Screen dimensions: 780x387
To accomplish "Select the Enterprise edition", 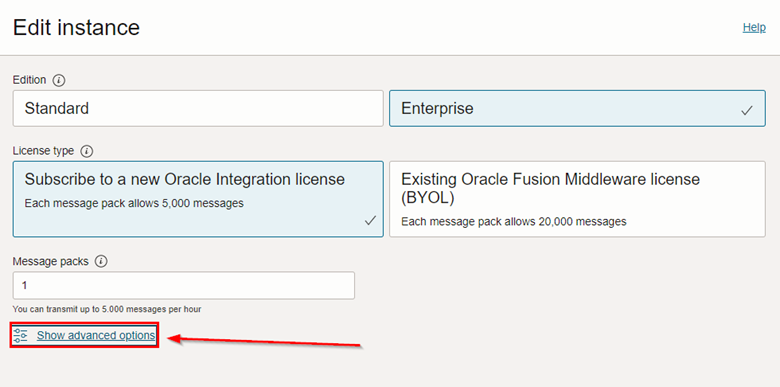I will (x=577, y=108).
